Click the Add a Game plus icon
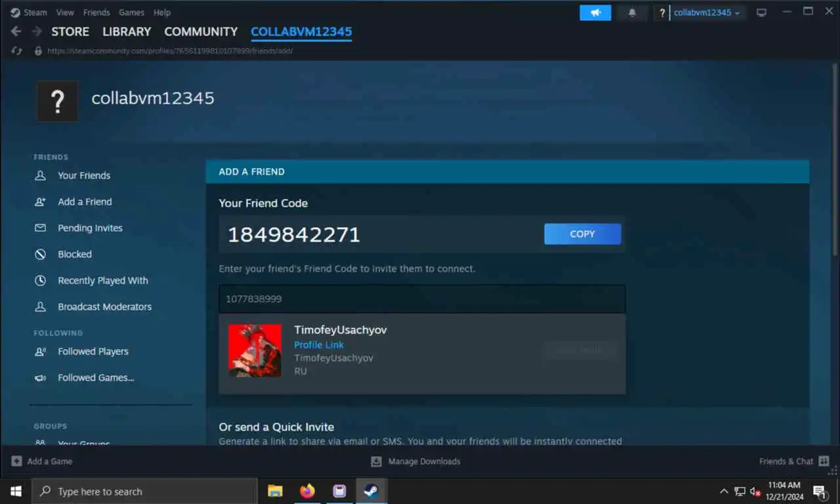This screenshot has width=840, height=504. tap(17, 461)
